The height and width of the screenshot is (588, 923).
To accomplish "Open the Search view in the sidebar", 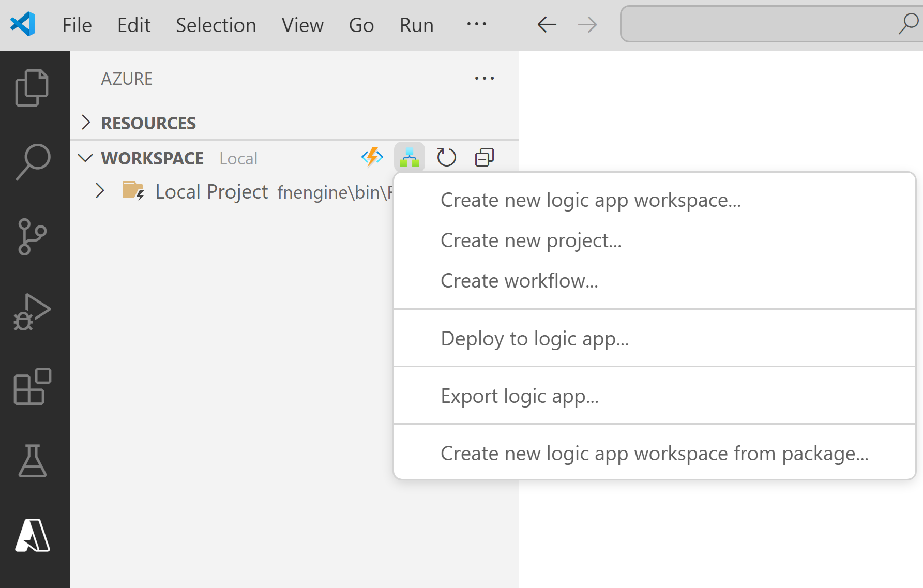I will click(33, 161).
